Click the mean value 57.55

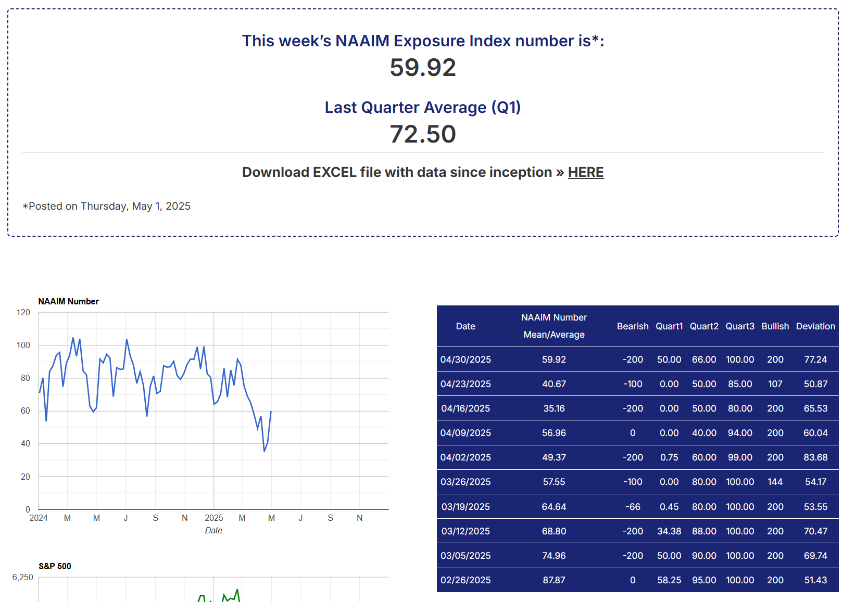click(554, 482)
